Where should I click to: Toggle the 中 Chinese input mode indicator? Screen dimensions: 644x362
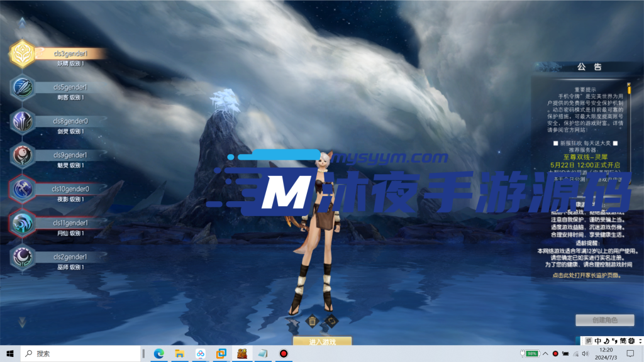(597, 341)
